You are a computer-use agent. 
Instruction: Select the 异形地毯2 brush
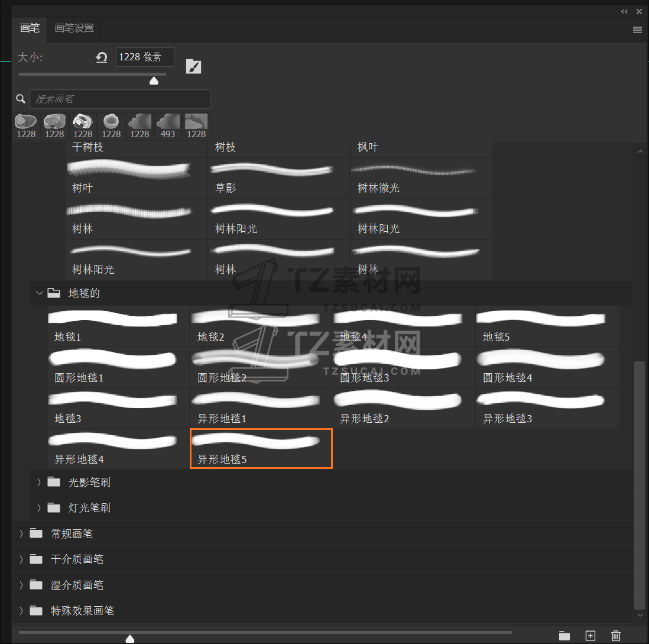pyautogui.click(x=404, y=408)
